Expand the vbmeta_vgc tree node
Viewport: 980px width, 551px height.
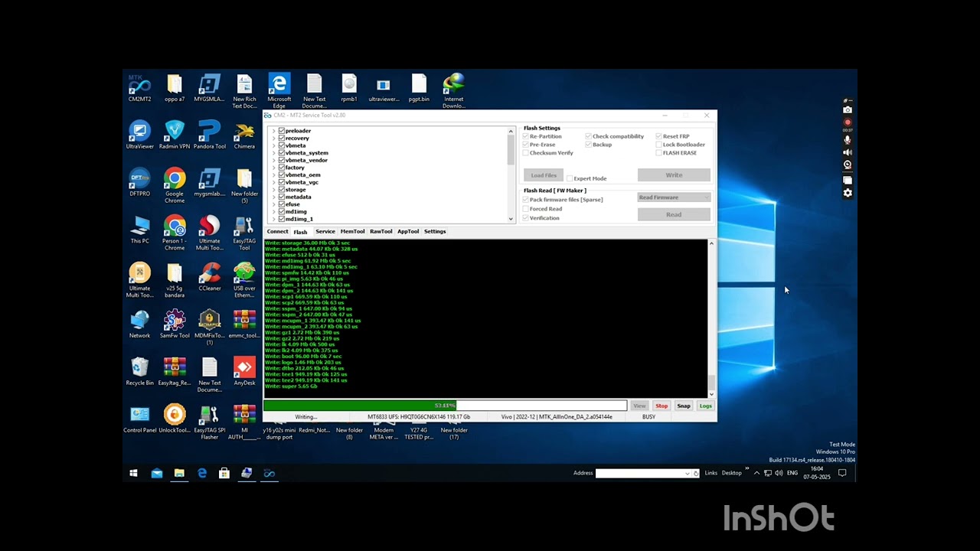click(274, 182)
